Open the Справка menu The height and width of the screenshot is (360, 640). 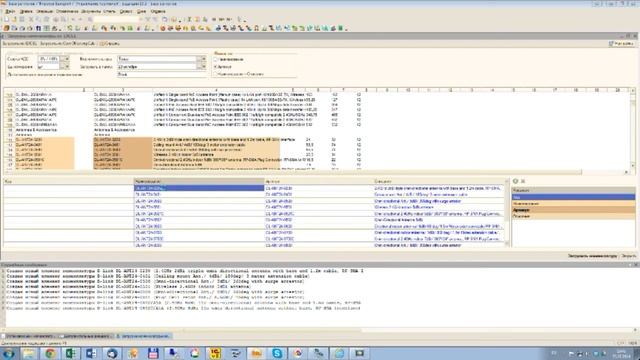158,11
